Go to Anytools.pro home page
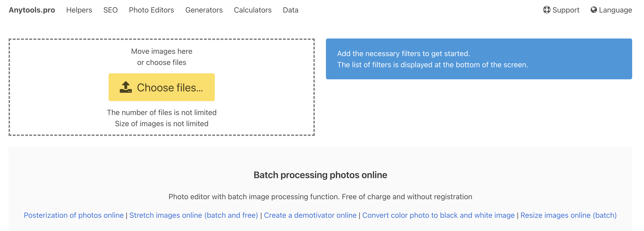644x231 pixels. tap(32, 10)
